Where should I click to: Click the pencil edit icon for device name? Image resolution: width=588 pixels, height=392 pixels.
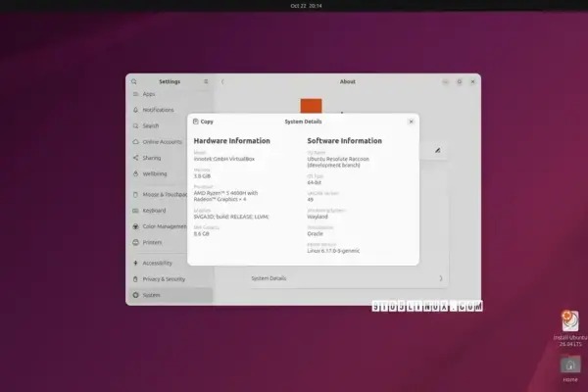click(x=438, y=150)
